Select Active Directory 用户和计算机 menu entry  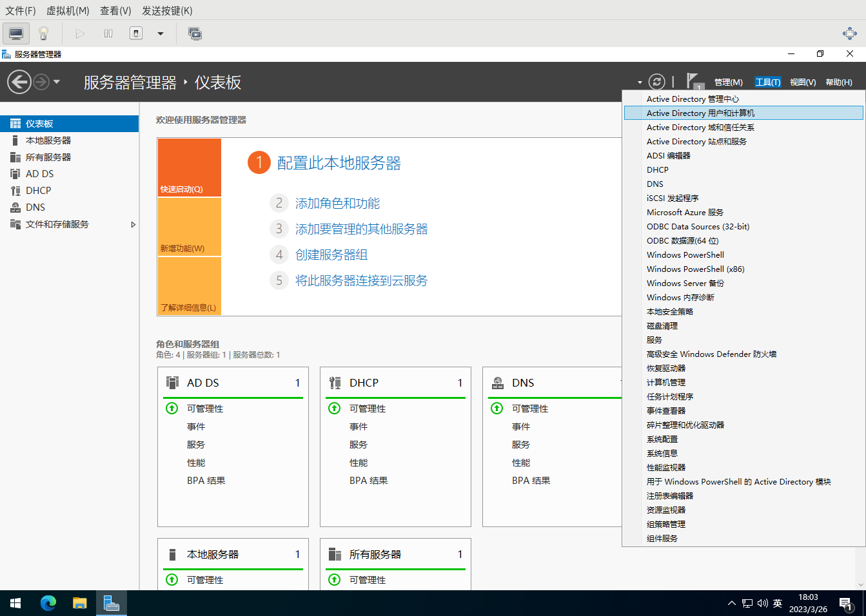(x=743, y=113)
